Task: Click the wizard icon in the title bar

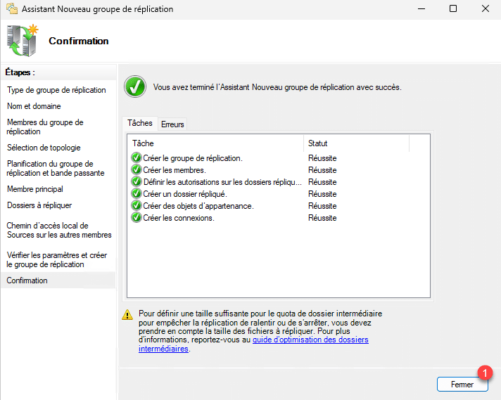Action: [x=12, y=9]
